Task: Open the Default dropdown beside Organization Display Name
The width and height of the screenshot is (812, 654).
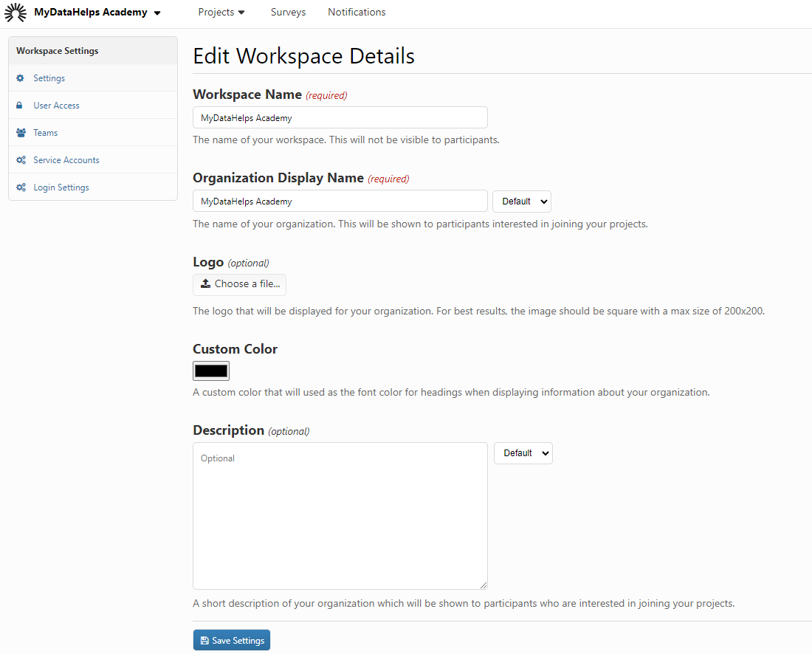Action: click(x=521, y=202)
